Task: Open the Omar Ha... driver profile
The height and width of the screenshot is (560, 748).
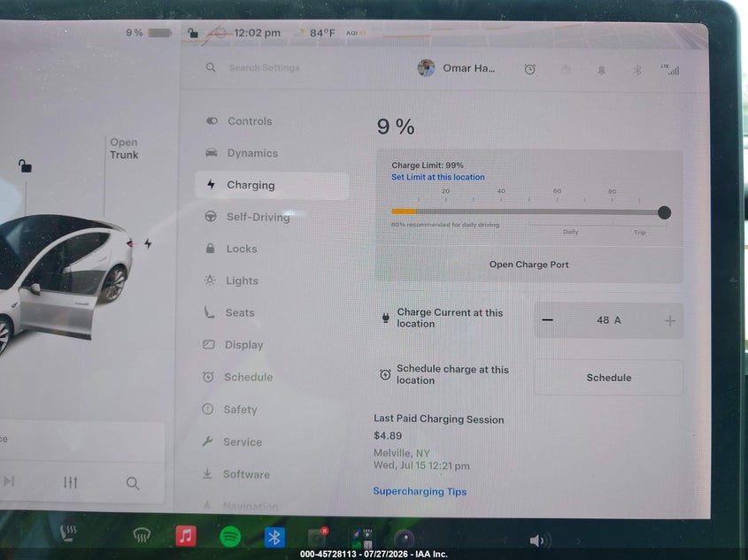Action: click(457, 68)
